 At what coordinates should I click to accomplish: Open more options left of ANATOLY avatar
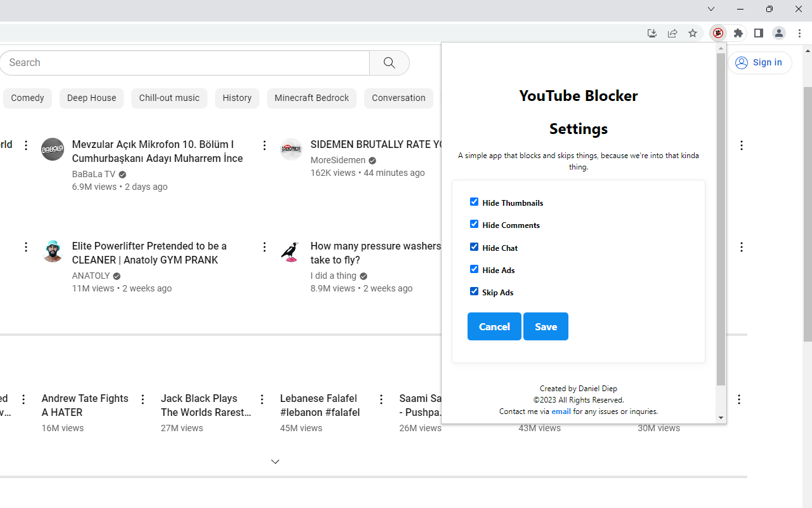[26, 247]
